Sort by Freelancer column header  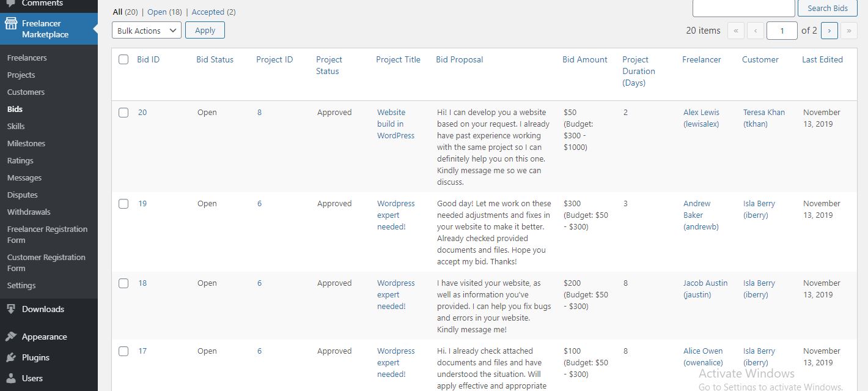702,59
